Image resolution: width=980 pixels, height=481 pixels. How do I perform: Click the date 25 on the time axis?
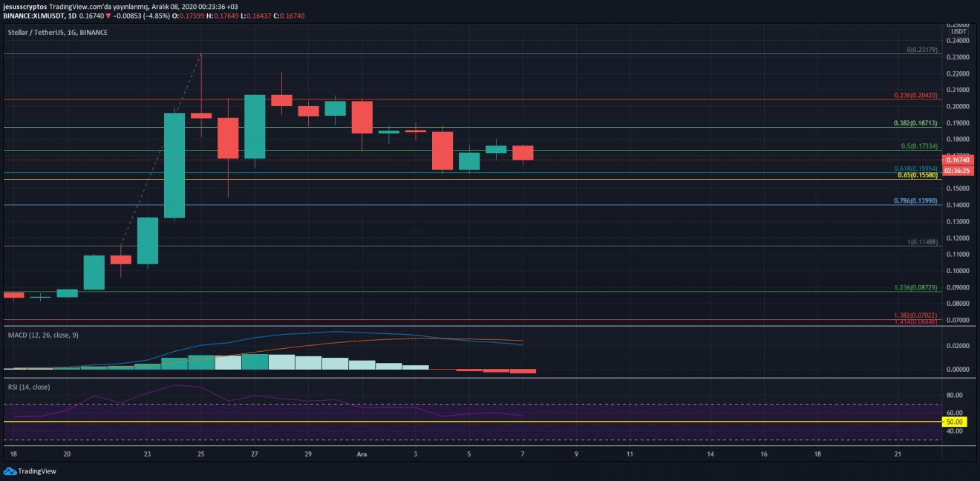coord(200,453)
